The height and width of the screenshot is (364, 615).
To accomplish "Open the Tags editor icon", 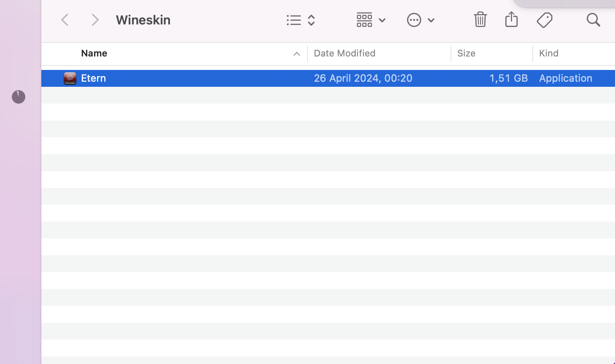I will [545, 20].
